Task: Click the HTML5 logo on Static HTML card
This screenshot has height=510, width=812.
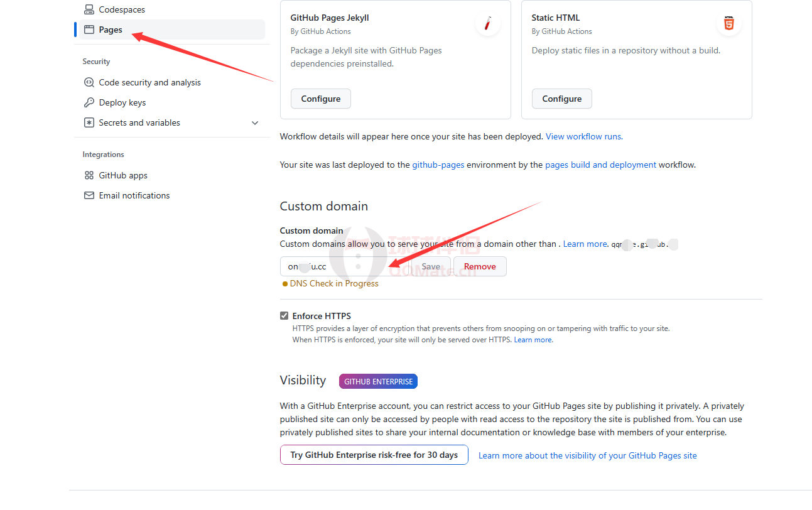Action: (728, 24)
